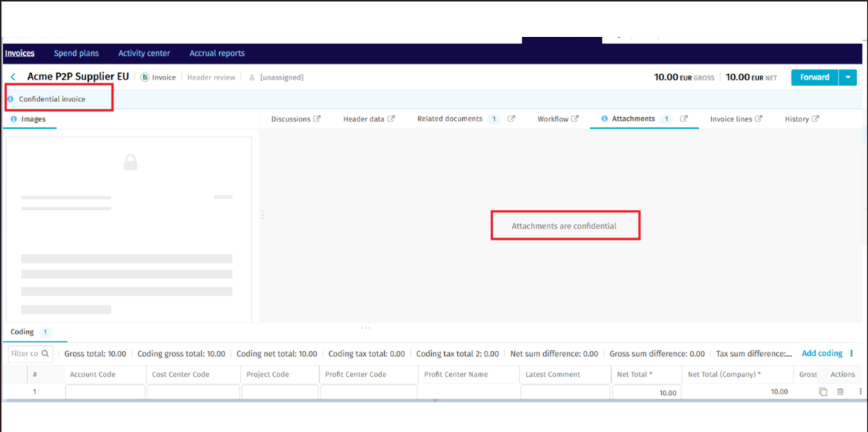The height and width of the screenshot is (432, 868).
Task: Duplicate coding row 1 using the copy icon
Action: 822,391
